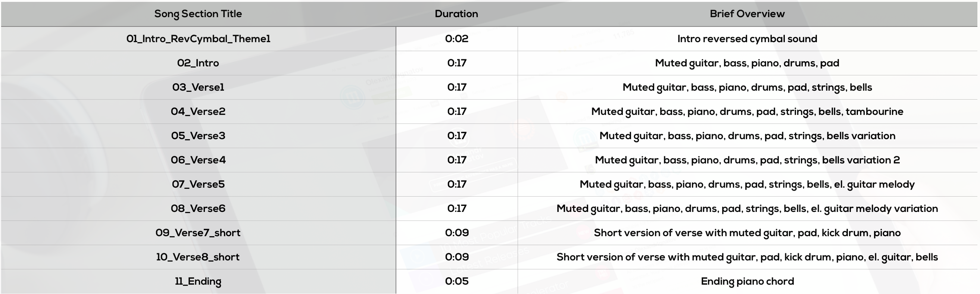The width and height of the screenshot is (980, 294).
Task: Select the 08_Verse6 section title
Action: [198, 209]
